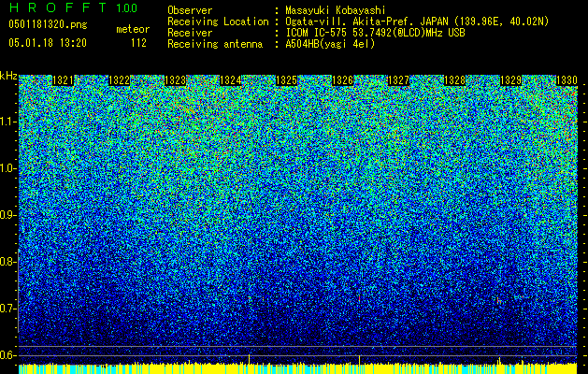The width and height of the screenshot is (588, 374).
Task: Click the 1324 time marker
Action: click(x=230, y=80)
